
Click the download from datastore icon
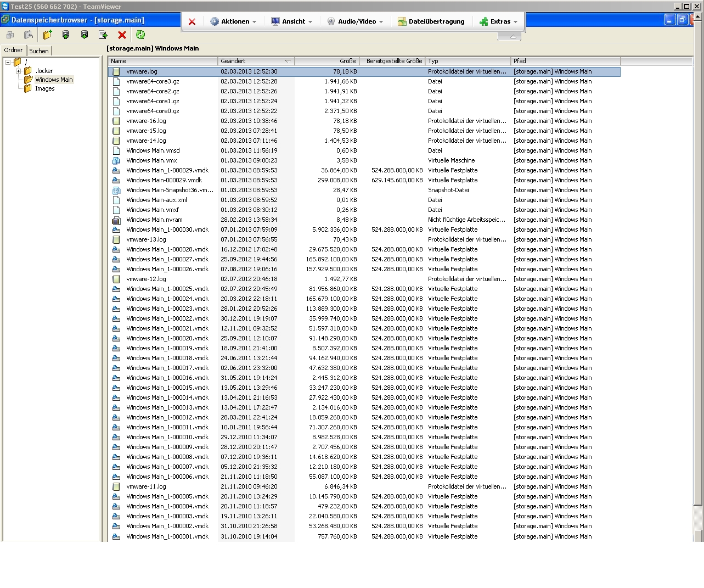point(85,35)
